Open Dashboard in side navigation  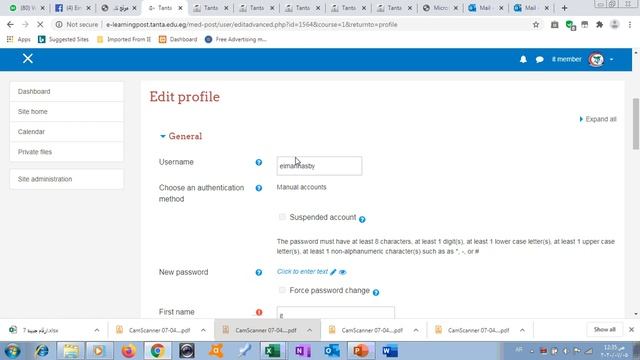click(67, 91)
